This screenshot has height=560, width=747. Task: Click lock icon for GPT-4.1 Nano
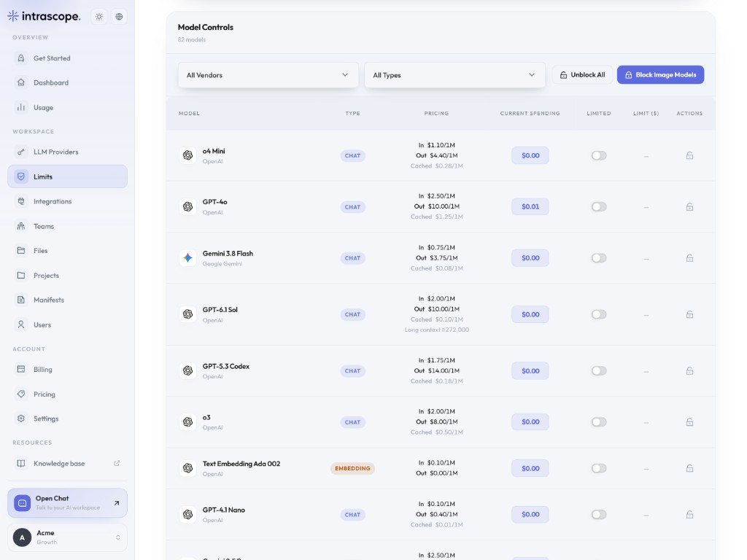point(689,515)
